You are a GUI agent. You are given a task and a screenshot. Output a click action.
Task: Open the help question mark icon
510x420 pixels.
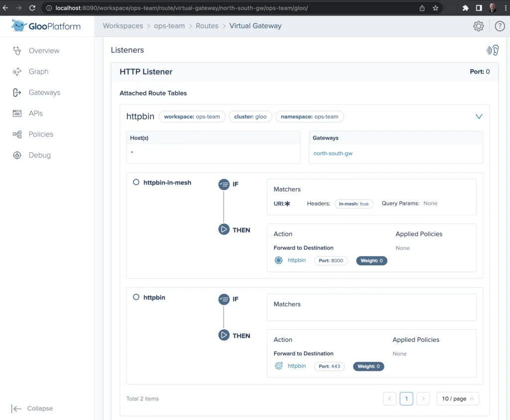(x=500, y=26)
